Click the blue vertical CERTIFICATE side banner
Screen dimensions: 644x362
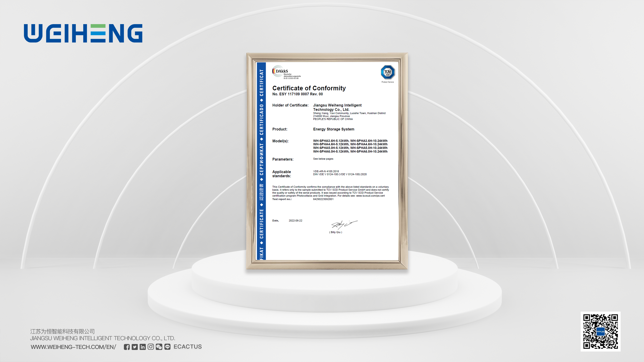261,161
